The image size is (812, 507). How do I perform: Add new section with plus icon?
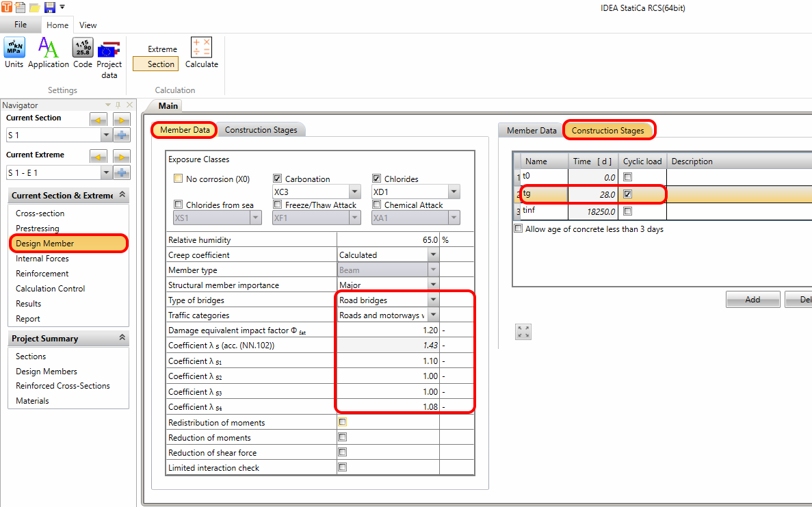coord(122,135)
